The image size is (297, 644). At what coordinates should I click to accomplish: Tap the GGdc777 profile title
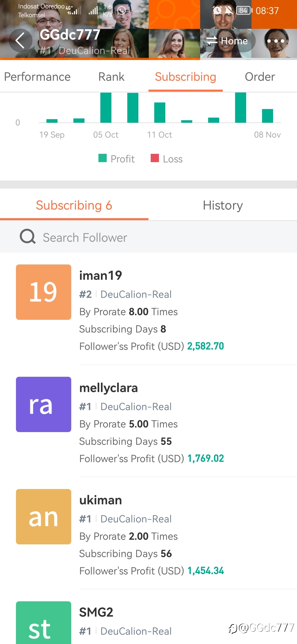click(70, 35)
